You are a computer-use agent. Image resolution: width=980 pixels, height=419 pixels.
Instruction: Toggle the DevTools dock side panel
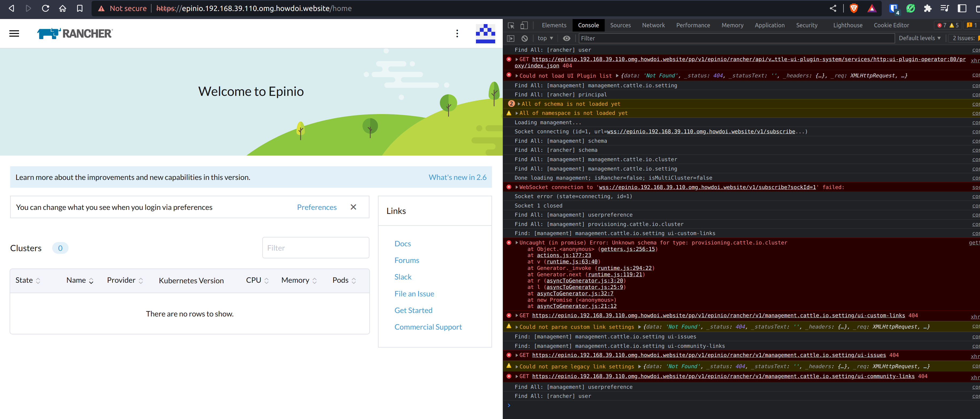point(963,8)
